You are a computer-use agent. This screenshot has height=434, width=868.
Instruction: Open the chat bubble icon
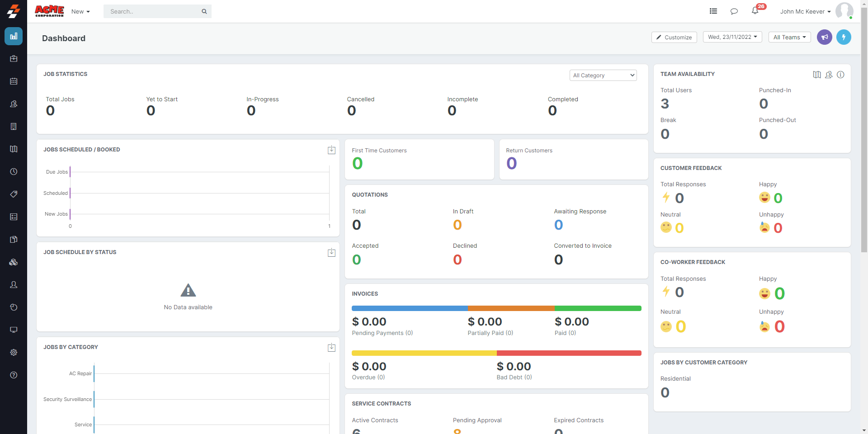click(x=734, y=11)
